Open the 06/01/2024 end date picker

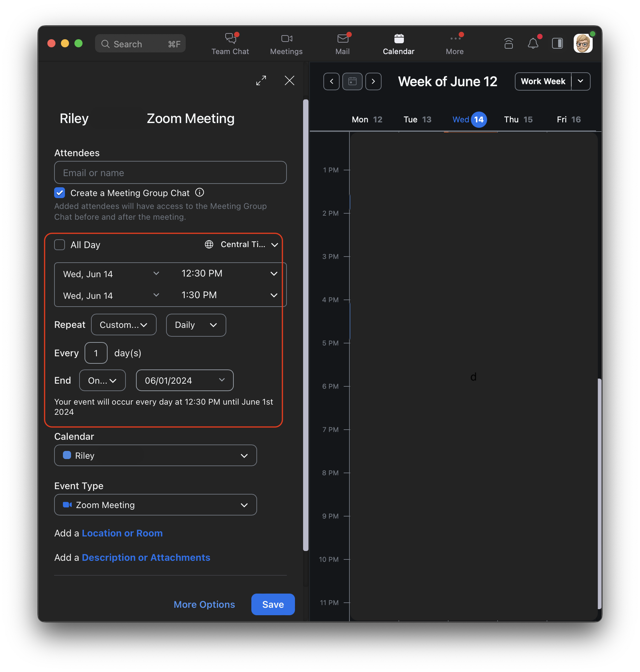(185, 380)
